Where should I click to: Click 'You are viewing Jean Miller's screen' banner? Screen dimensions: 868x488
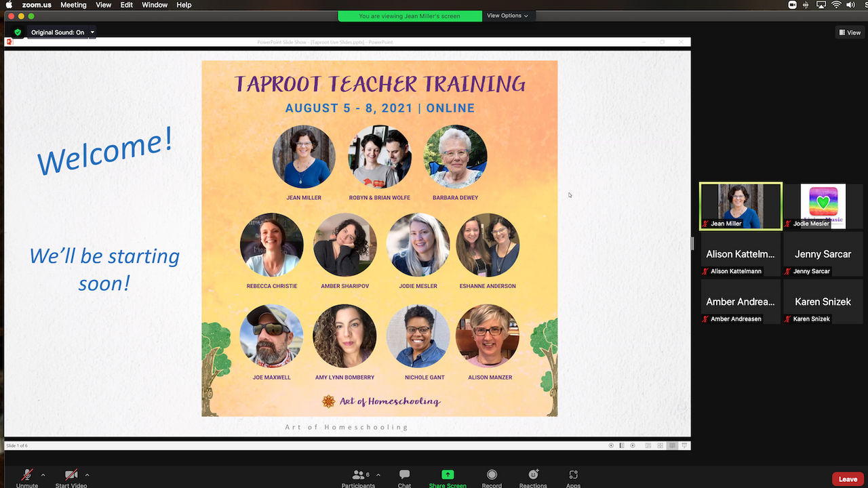pos(410,16)
